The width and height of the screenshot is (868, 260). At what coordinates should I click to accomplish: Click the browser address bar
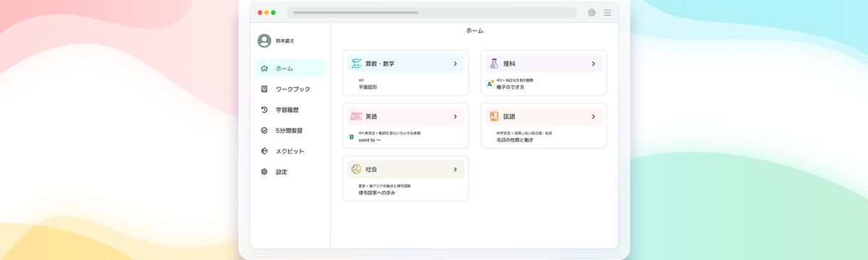pyautogui.click(x=432, y=12)
